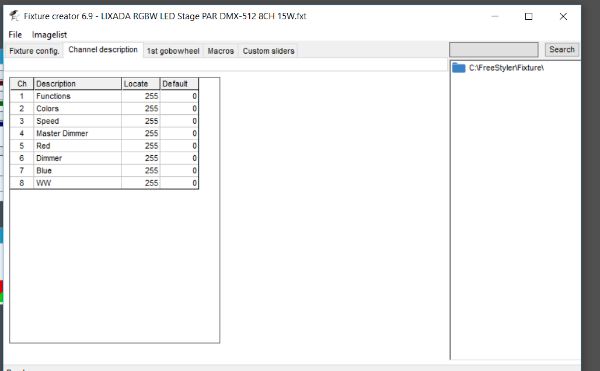Click the Ch column header
Screen dimensions: 600x371
[x=22, y=84]
